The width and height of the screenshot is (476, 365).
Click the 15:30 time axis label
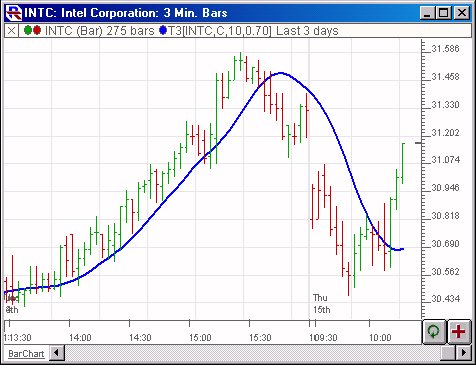pos(260,338)
